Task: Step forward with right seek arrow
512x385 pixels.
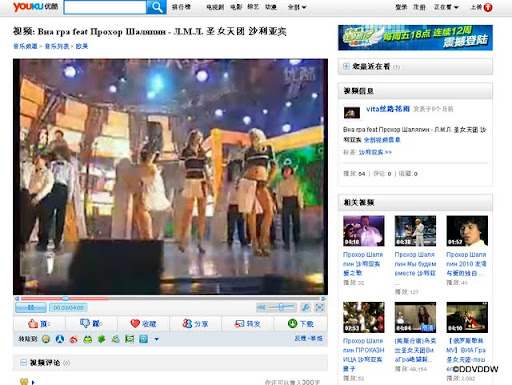Action: (x=323, y=299)
